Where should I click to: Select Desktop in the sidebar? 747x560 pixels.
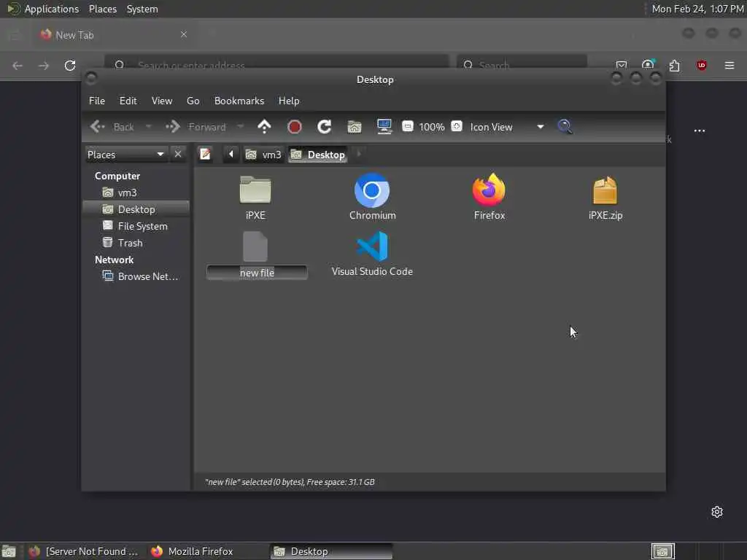(x=136, y=209)
